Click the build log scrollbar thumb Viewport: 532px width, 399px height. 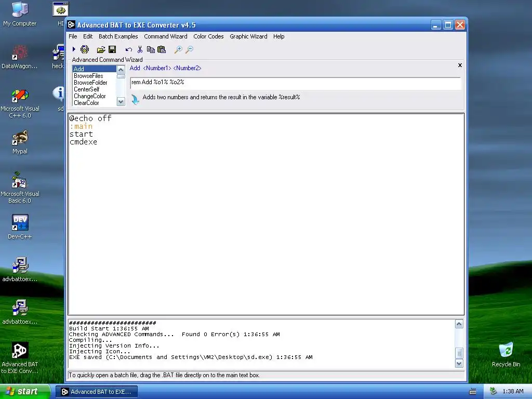pyautogui.click(x=459, y=353)
